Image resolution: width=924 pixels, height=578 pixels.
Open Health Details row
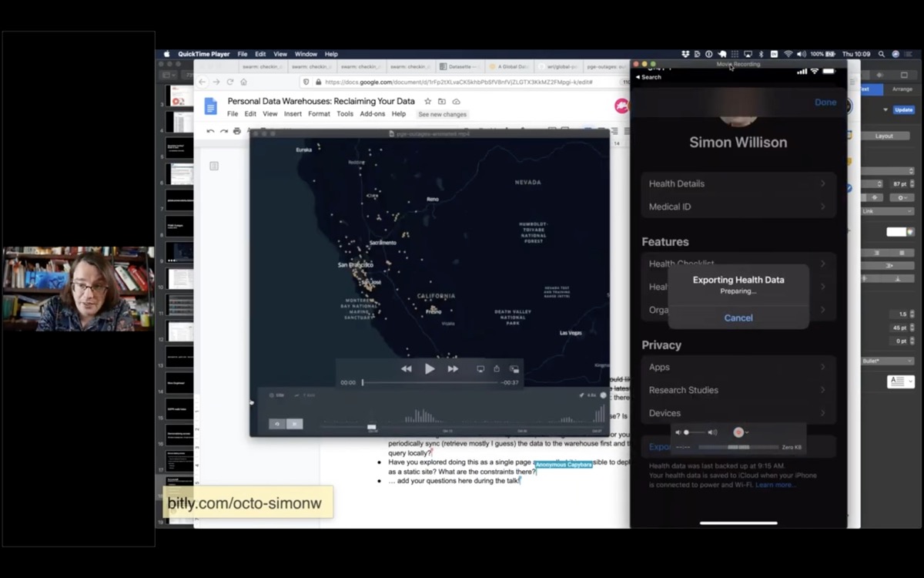coord(738,183)
